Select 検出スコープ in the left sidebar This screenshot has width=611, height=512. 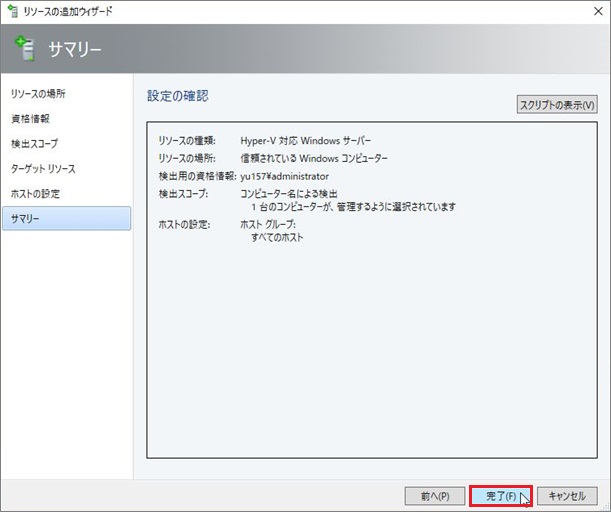point(34,144)
